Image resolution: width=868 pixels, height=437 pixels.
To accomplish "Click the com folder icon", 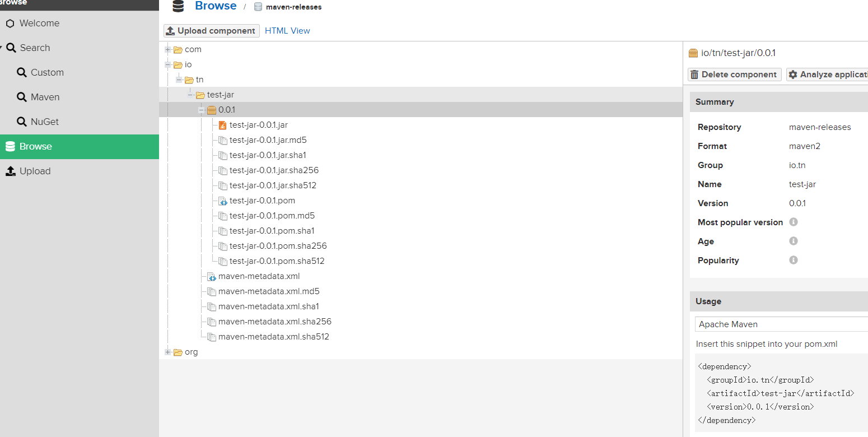I will click(x=178, y=49).
